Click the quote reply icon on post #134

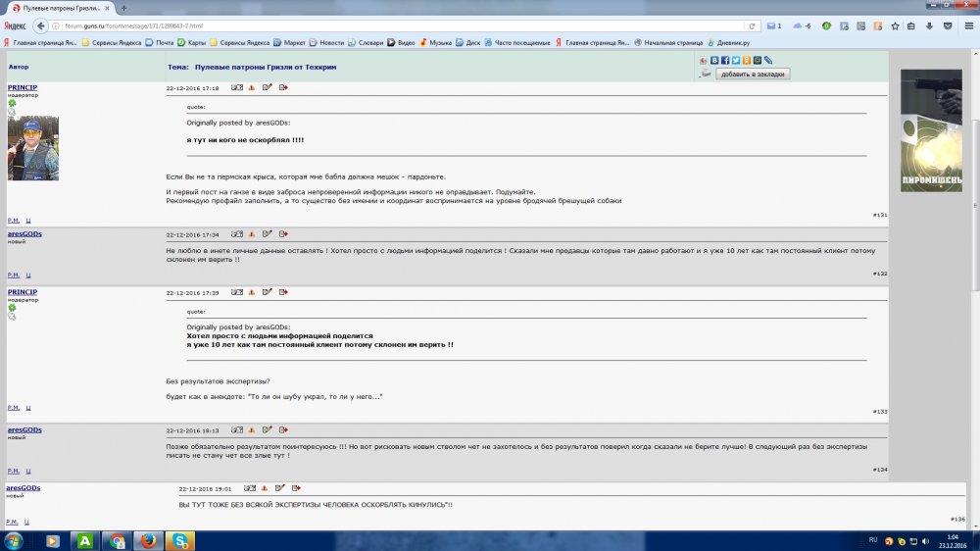(283, 429)
